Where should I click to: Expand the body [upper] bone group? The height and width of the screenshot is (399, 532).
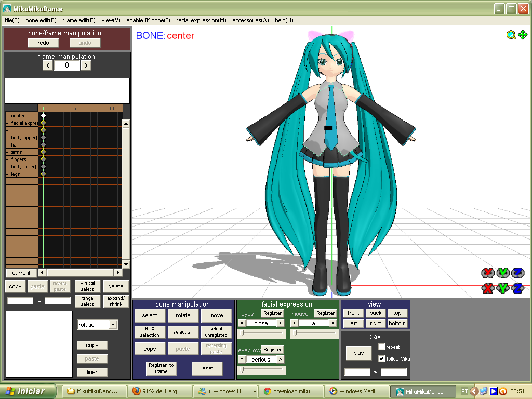[x=7, y=138]
